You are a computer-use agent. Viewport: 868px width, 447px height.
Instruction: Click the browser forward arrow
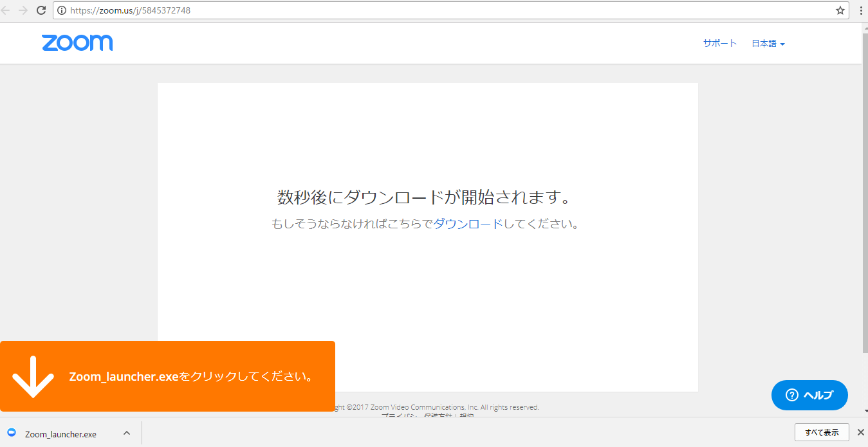23,10
